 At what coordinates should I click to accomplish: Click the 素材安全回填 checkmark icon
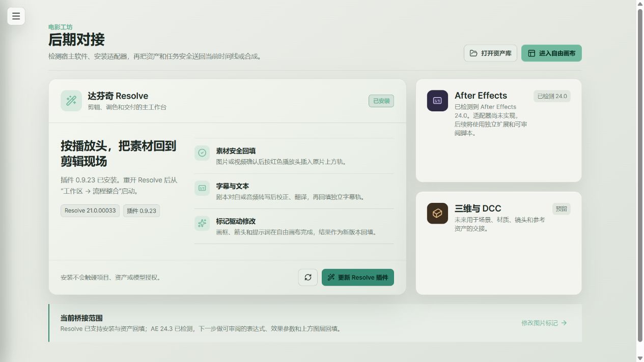pos(202,153)
